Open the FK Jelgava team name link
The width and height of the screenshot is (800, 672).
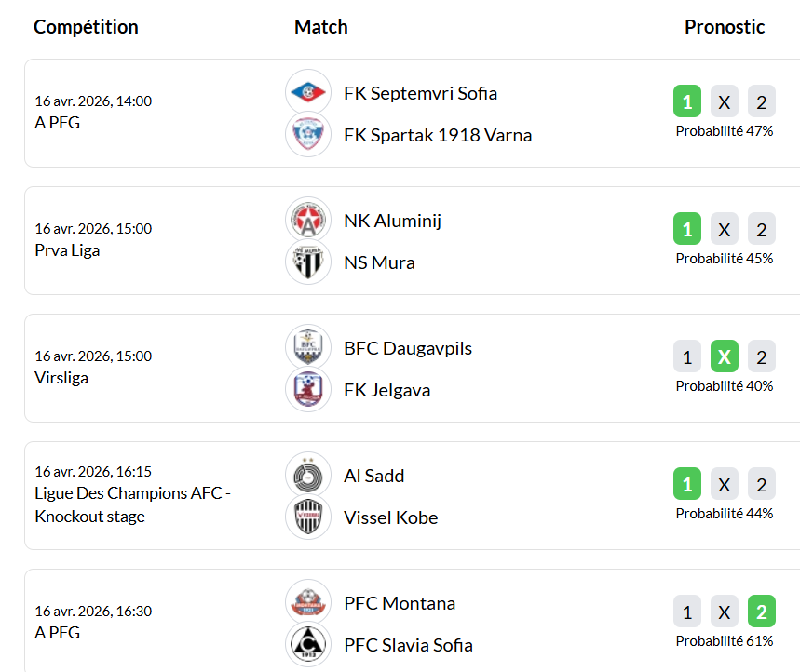pos(386,390)
